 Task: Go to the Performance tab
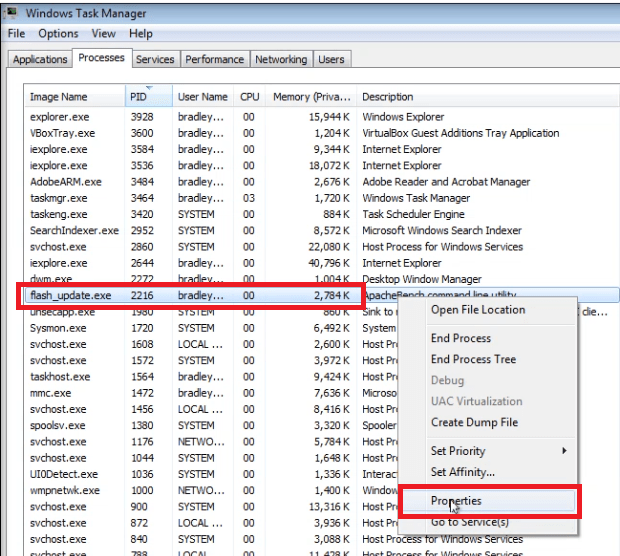(214, 60)
